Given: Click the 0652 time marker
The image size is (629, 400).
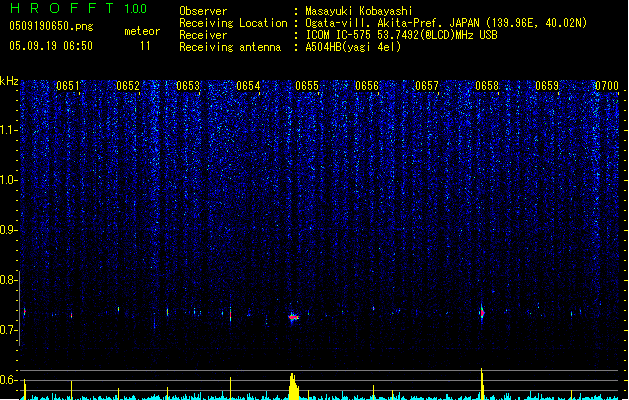Looking at the screenshot, I should pyautogui.click(x=128, y=86).
